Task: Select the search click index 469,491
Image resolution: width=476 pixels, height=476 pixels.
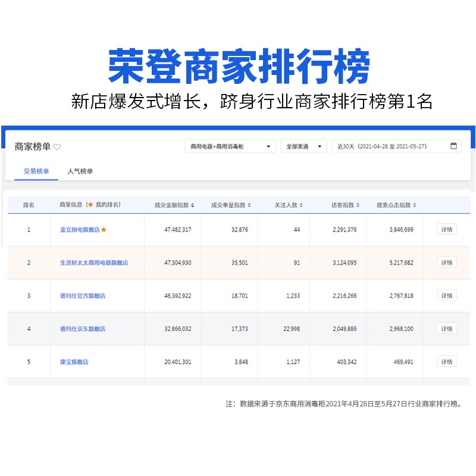Action: [403, 362]
